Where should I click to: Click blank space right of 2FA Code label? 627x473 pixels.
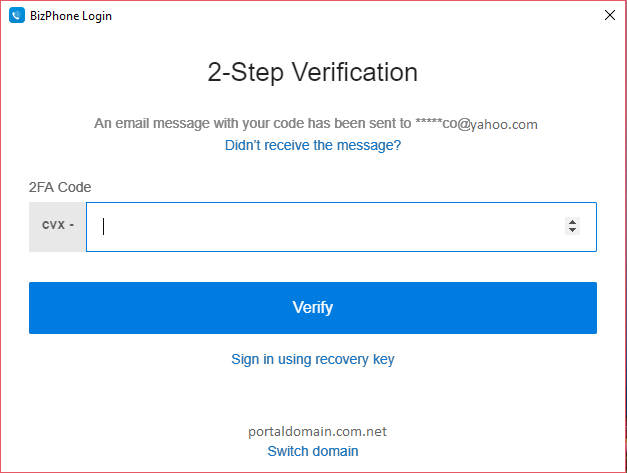(x=350, y=187)
